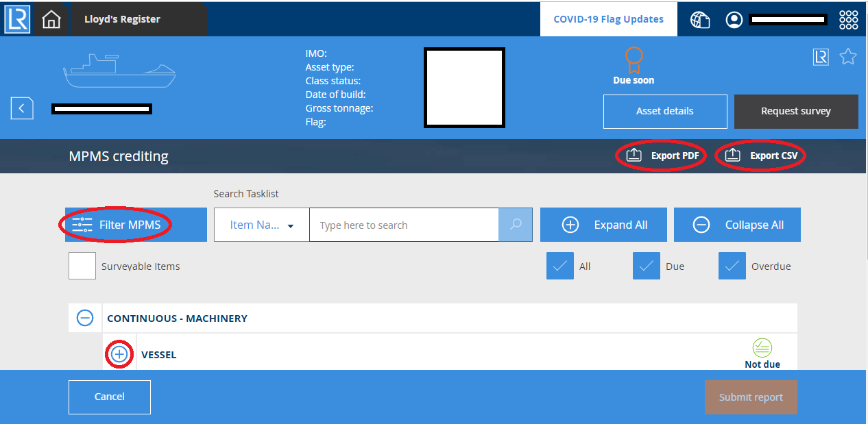Screen dimensions: 868x424
Task: Open the apps grid menu icon
Action: [x=848, y=20]
